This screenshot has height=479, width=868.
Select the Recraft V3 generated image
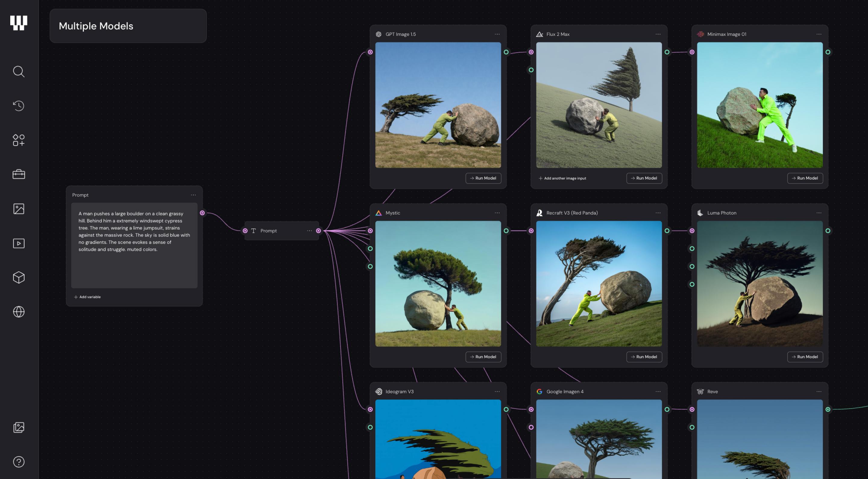[599, 283]
